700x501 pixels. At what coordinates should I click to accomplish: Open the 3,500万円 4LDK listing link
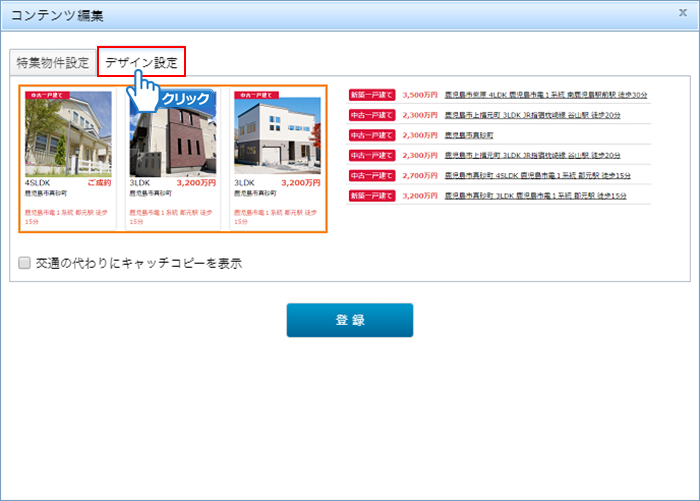click(546, 95)
